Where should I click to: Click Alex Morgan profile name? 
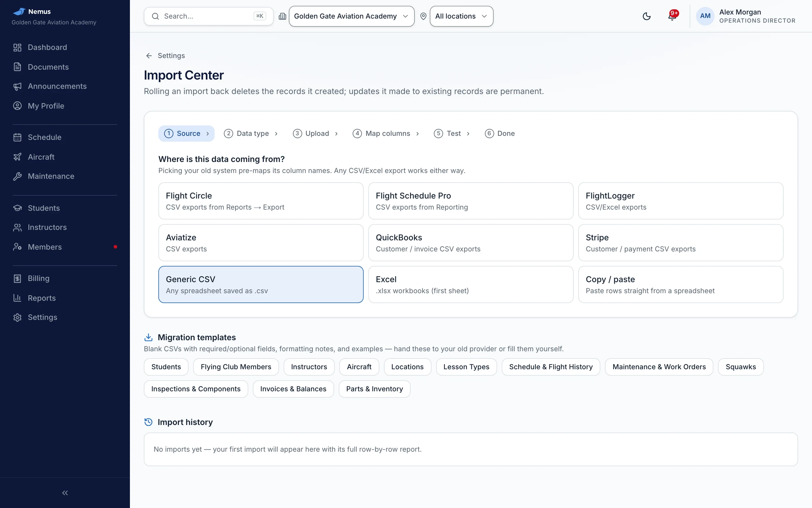[740, 12]
